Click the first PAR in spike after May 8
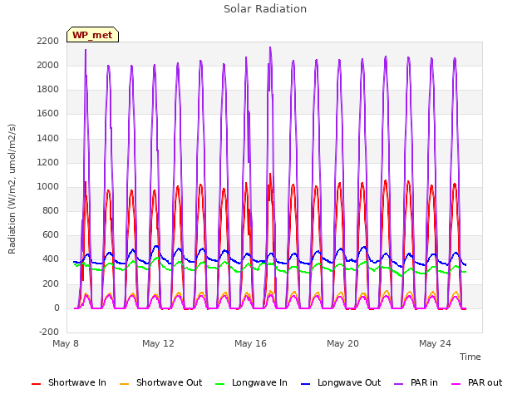 pos(86,50)
